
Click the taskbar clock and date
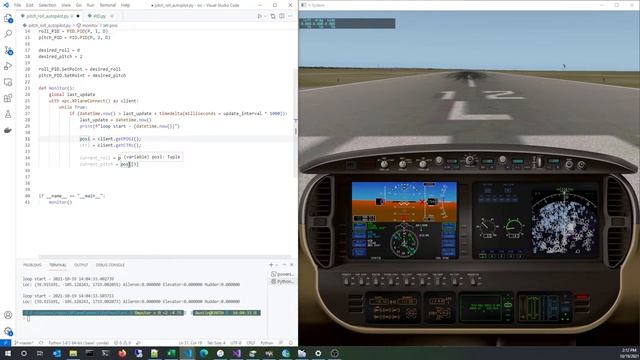[629, 353]
